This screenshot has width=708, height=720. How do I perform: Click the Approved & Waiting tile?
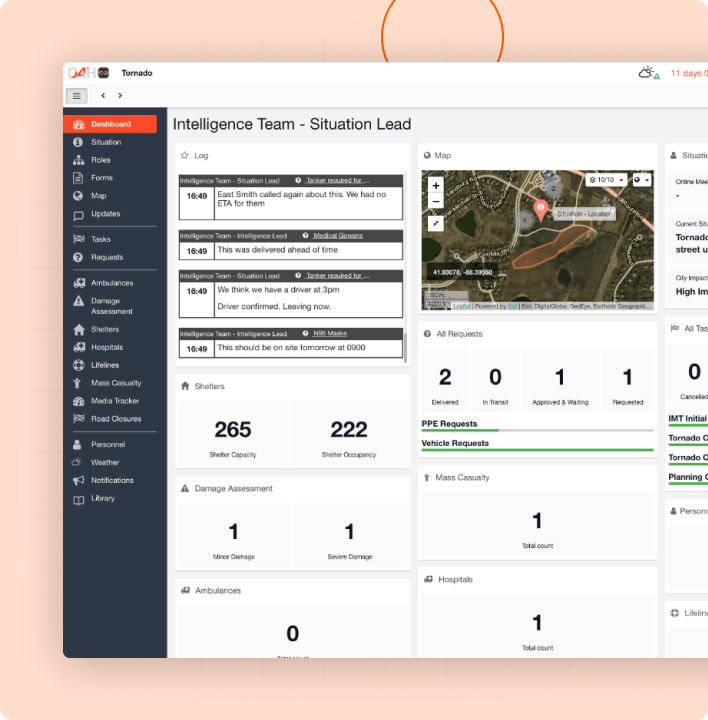[x=560, y=381]
